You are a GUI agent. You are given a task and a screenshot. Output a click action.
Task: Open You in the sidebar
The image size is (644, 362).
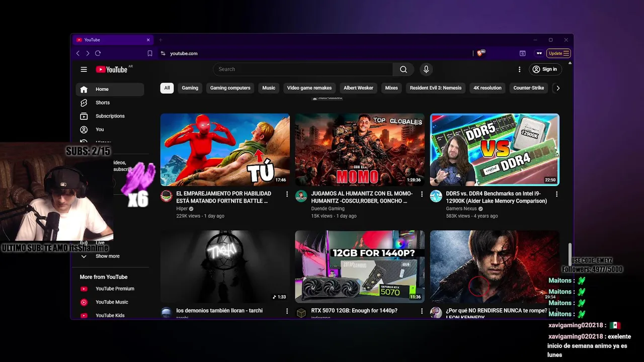pyautogui.click(x=110, y=129)
